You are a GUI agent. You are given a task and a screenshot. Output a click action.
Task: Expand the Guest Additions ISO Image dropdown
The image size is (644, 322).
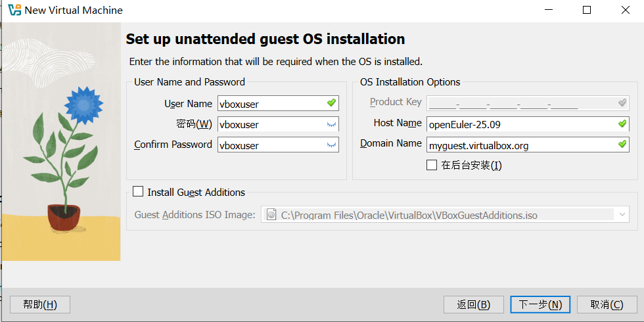coord(621,214)
